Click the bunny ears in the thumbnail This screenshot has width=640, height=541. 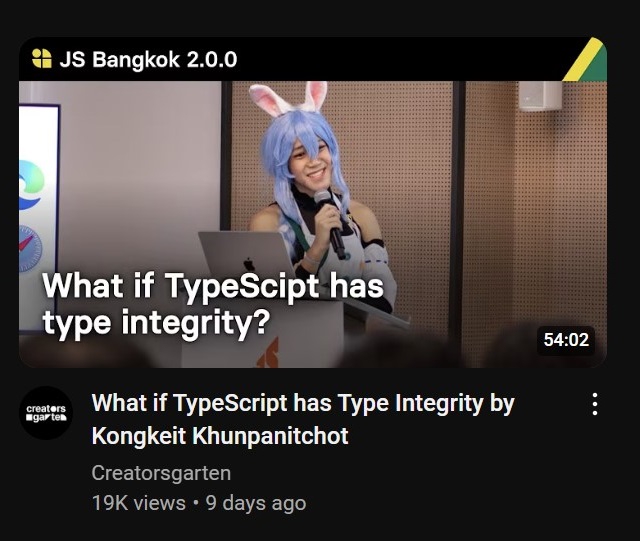tap(288, 97)
